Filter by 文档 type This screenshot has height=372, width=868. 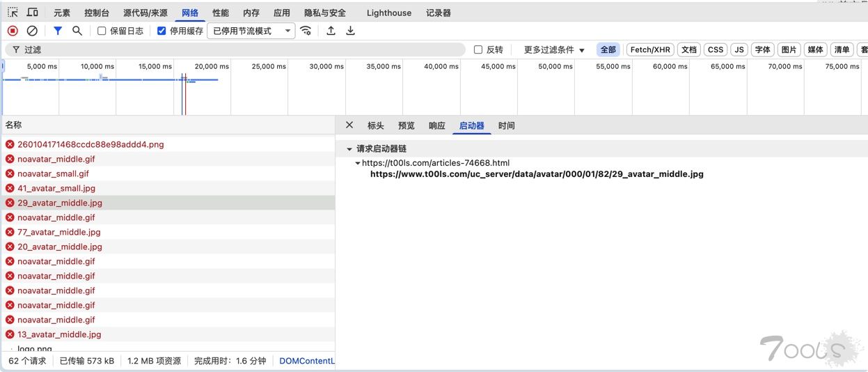pos(689,49)
